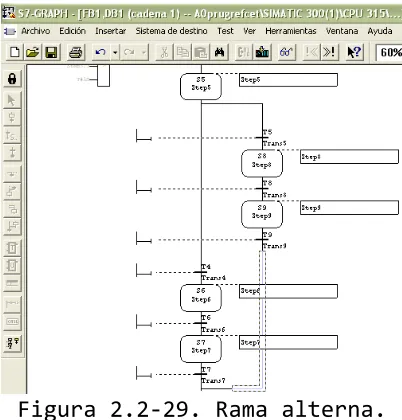Click the Step9 action box
The image size is (402, 420).
[349, 208]
